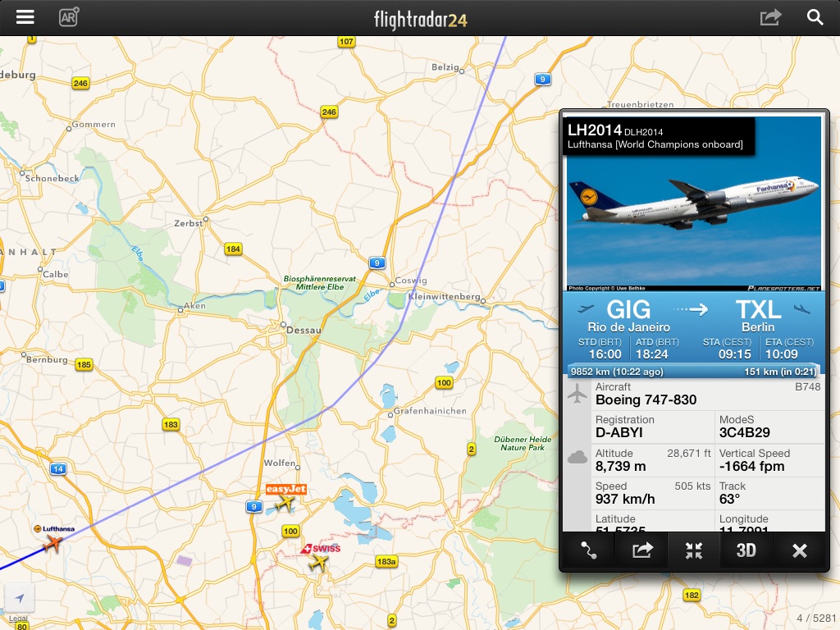Viewport: 840px width, 630px height.
Task: Share flight from panel share icon
Action: tap(641, 550)
